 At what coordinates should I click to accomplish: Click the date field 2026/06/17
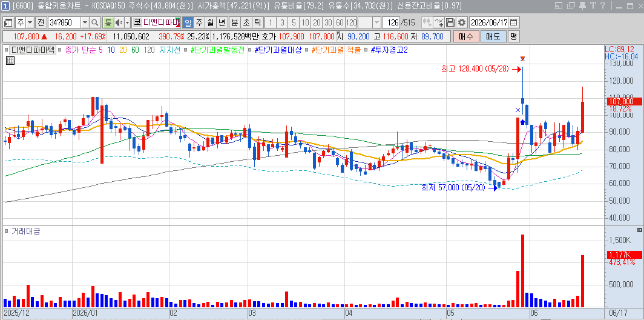[489, 22]
